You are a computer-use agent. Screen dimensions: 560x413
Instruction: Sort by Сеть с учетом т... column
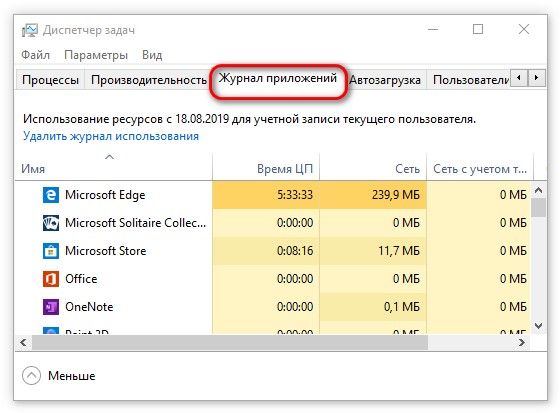[480, 166]
